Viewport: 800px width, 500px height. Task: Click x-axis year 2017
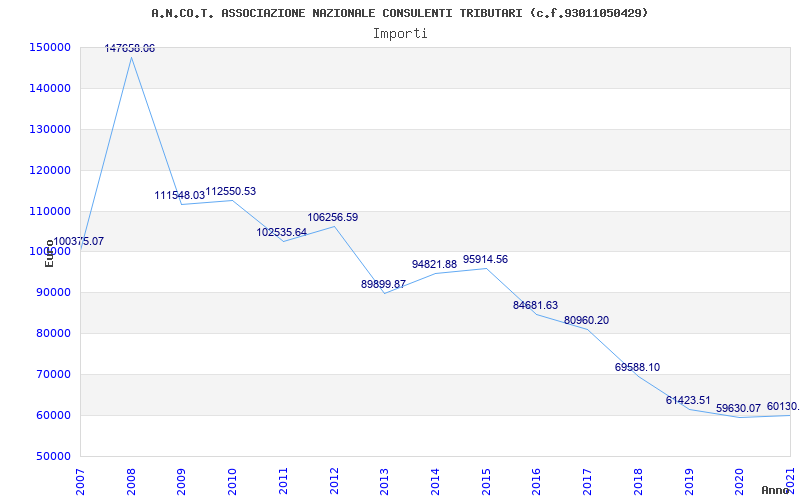tap(587, 482)
